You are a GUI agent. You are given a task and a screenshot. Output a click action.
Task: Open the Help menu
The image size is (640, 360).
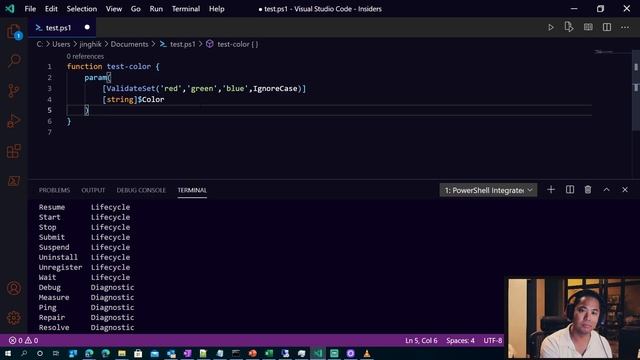tap(216, 9)
